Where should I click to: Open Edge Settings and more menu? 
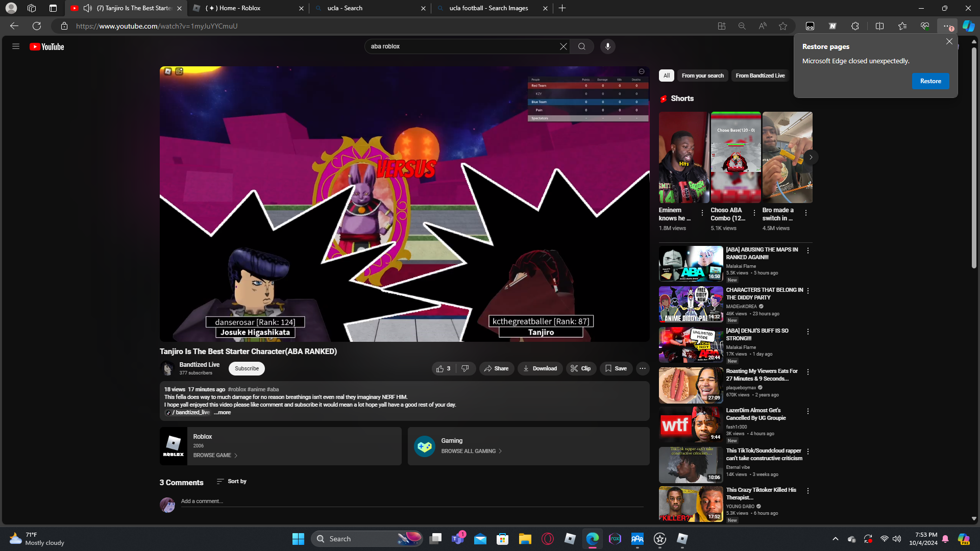tap(947, 26)
